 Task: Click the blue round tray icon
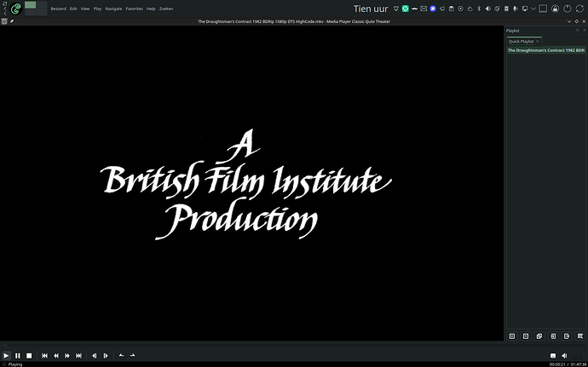click(433, 9)
